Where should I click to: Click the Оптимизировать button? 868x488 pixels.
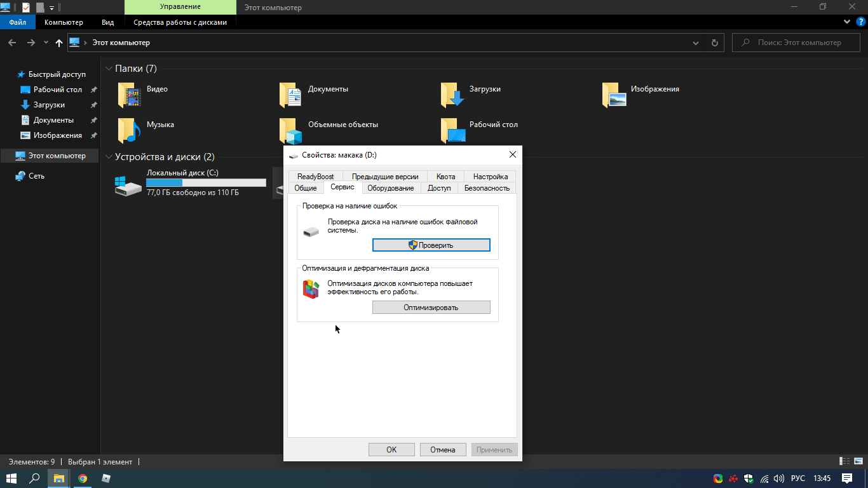[431, 307]
